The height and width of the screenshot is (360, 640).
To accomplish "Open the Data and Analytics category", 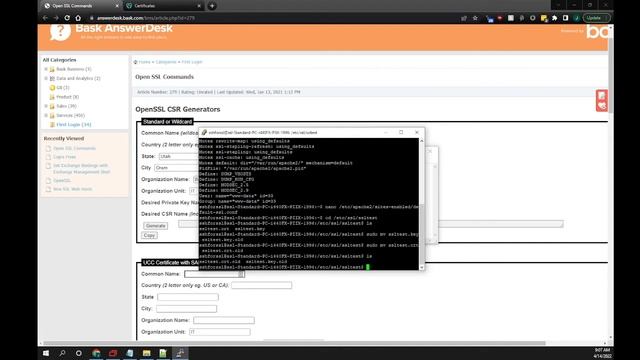I will [78, 78].
